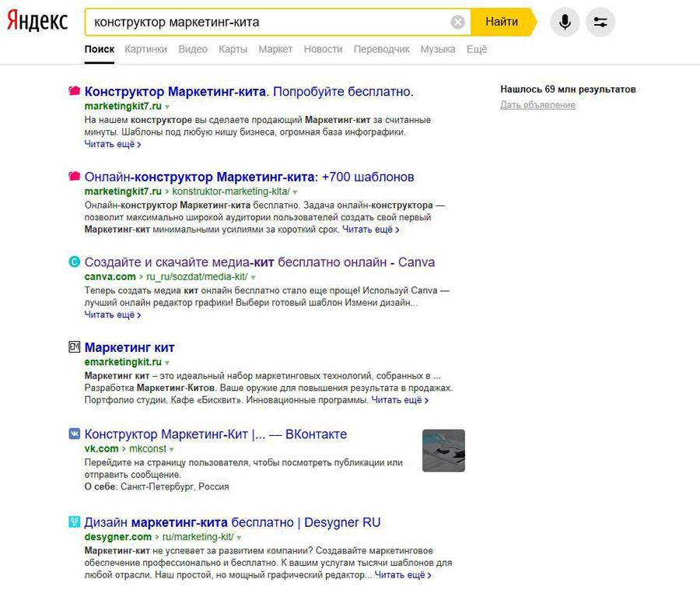Image resolution: width=700 pixels, height=590 pixels.
Task: Click the Yandex logo
Action: (x=37, y=22)
